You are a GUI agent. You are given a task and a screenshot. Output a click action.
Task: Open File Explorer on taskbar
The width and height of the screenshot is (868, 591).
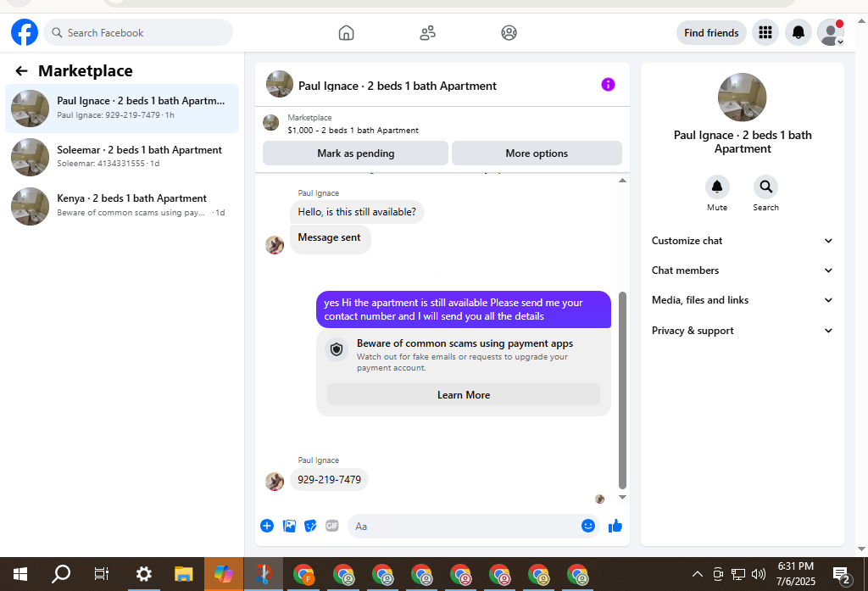[183, 574]
